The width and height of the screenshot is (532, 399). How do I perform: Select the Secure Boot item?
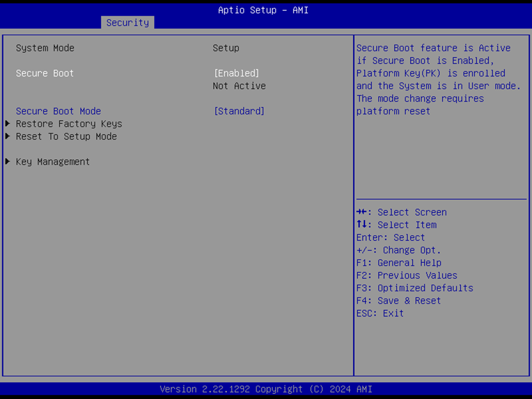45,73
